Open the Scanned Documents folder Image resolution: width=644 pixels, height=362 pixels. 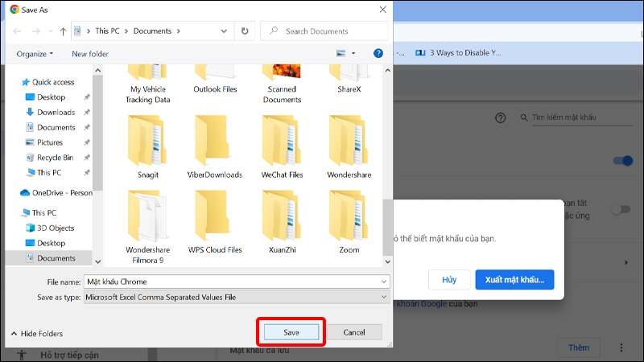283,84
